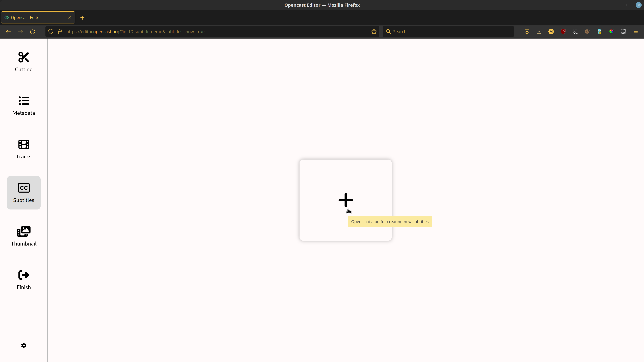The height and width of the screenshot is (362, 644).
Task: Open the LanguageTool extension
Action: coord(575,32)
